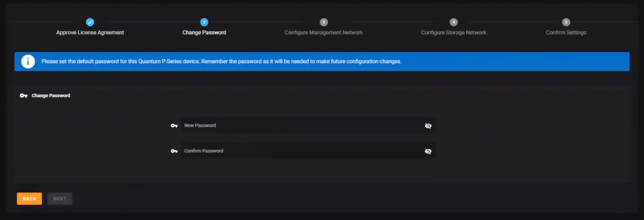Viewport: 644px width, 220px height.
Task: Toggle visibility of the New Password field
Action: [428, 126]
